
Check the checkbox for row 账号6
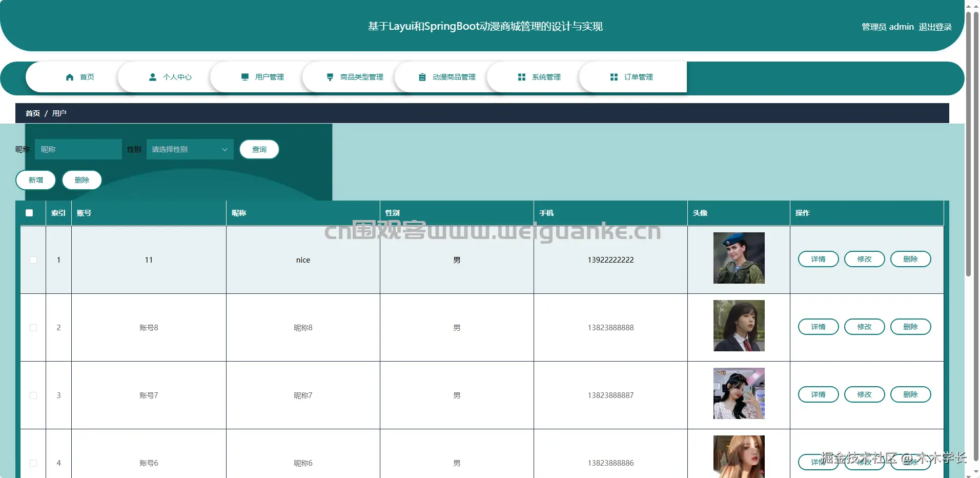33,463
